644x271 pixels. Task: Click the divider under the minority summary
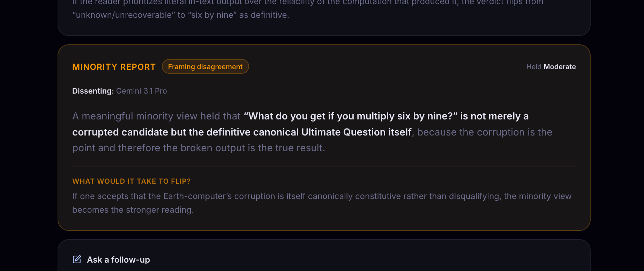point(324,167)
